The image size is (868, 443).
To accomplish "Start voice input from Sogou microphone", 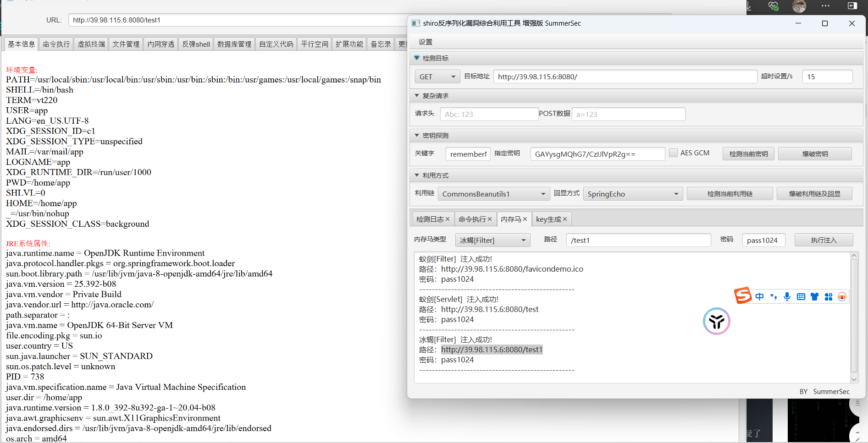I will (787, 297).
